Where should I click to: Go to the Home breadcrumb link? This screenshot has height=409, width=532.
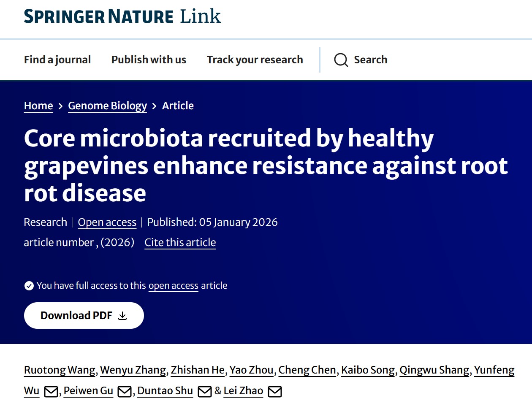pos(38,106)
